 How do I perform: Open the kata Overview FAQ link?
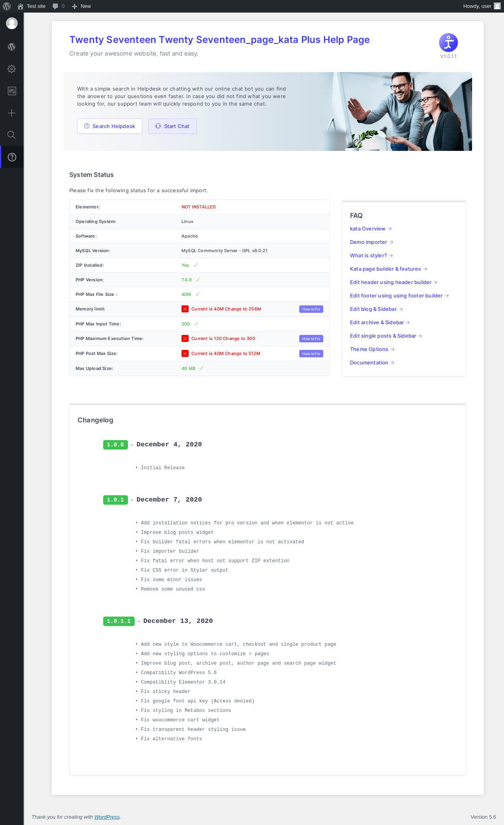(371, 229)
